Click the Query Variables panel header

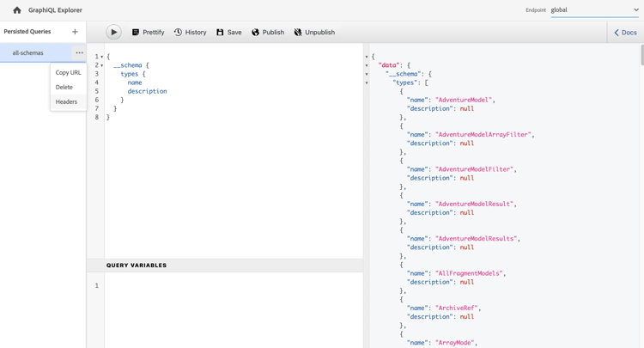[137, 266]
